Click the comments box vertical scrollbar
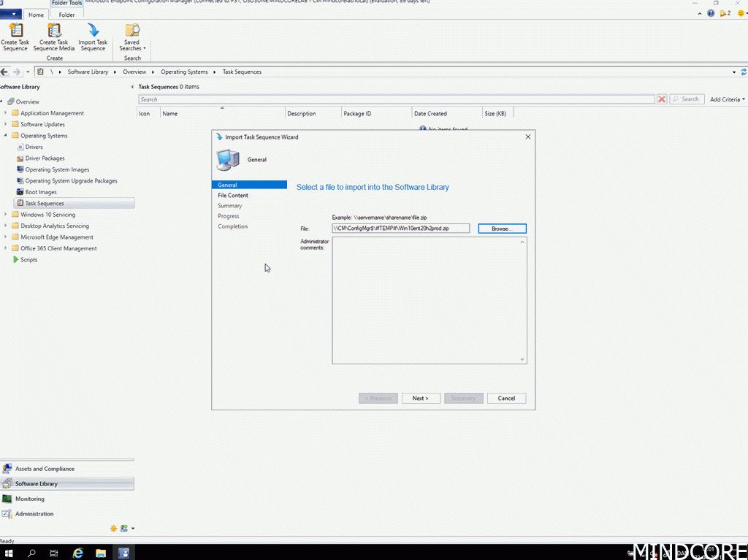The image size is (748, 560). pos(522,299)
